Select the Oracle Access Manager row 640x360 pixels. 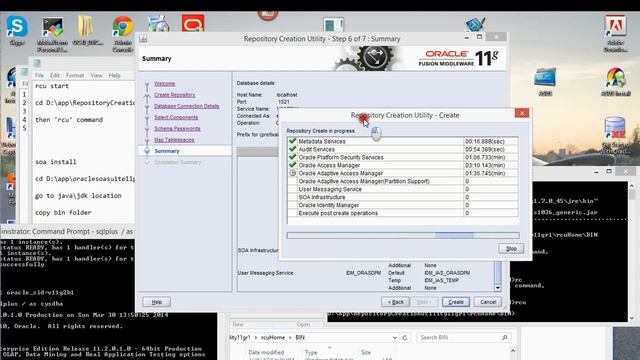(x=403, y=165)
